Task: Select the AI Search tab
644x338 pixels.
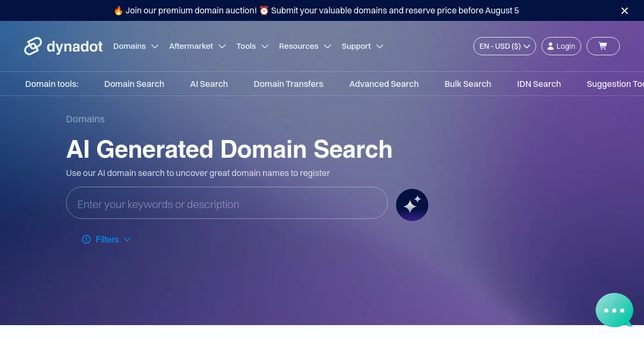Action: coord(209,84)
